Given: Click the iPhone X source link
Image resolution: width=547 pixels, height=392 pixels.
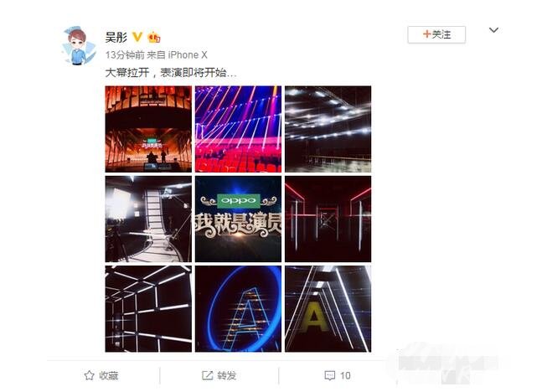Looking at the screenshot, I should pyautogui.click(x=188, y=54).
